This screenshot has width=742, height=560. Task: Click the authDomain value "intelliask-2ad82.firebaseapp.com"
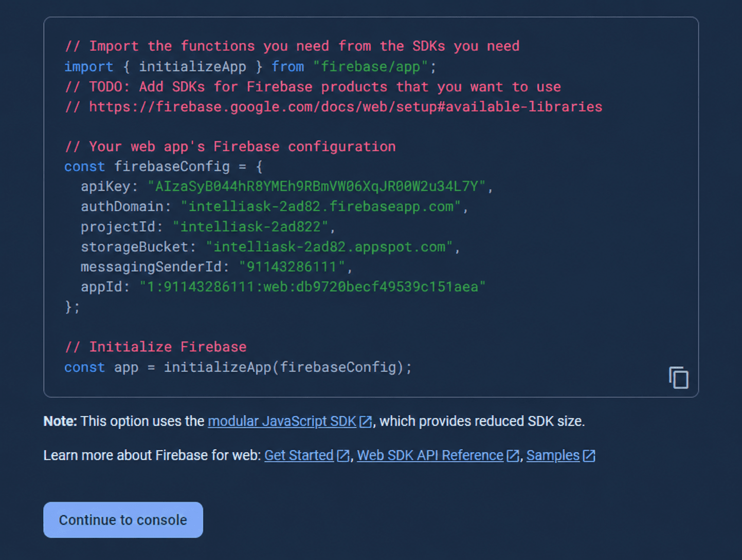pos(320,207)
